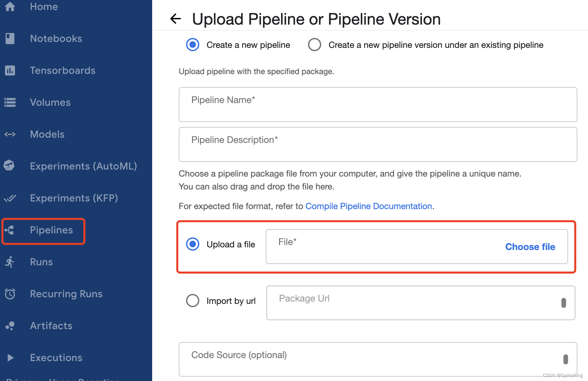Open Notebooks via its book icon

click(x=10, y=39)
